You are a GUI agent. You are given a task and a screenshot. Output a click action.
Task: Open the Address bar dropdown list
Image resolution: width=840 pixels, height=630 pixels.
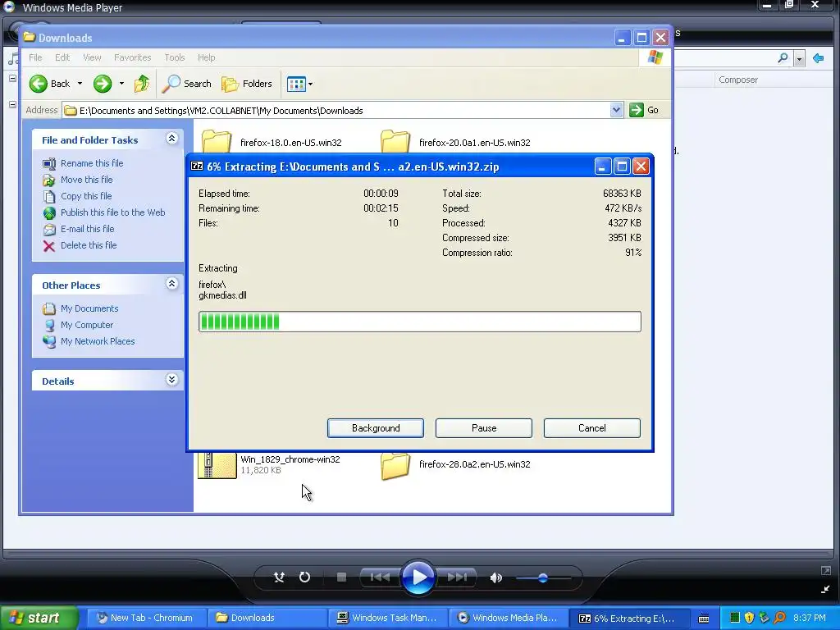(x=616, y=110)
